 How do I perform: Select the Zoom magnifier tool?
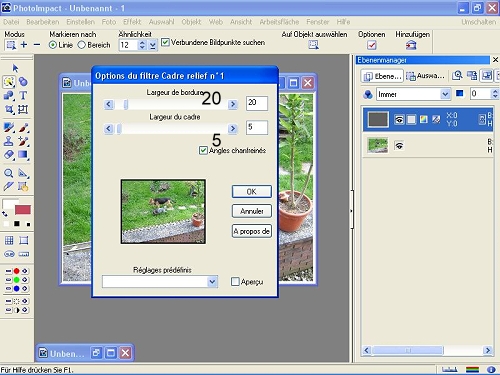[9, 173]
